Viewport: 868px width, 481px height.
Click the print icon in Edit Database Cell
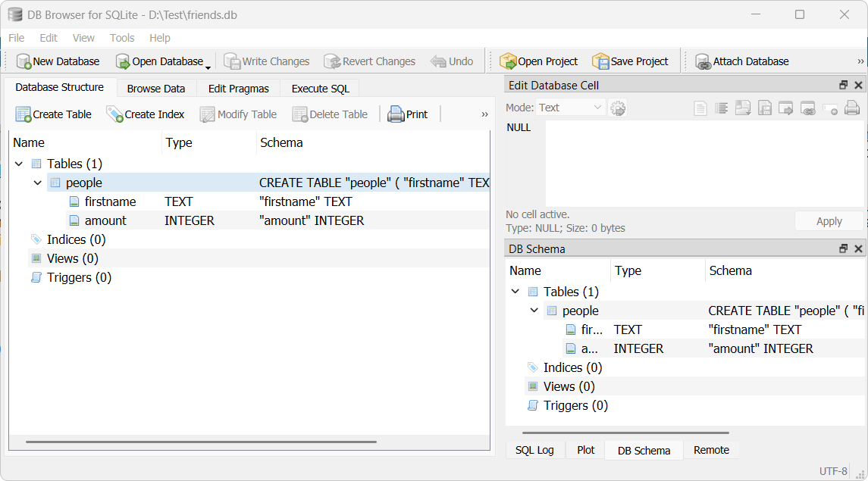tap(852, 108)
